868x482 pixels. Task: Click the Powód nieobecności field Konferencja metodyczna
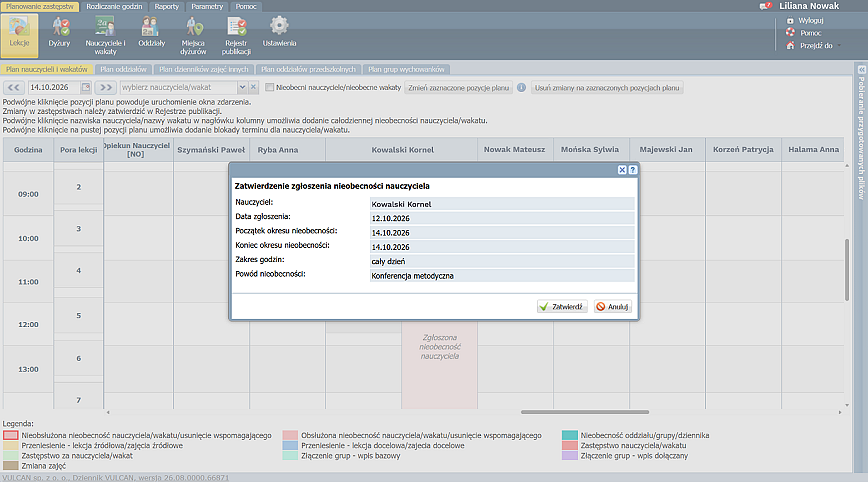pyautogui.click(x=502, y=276)
